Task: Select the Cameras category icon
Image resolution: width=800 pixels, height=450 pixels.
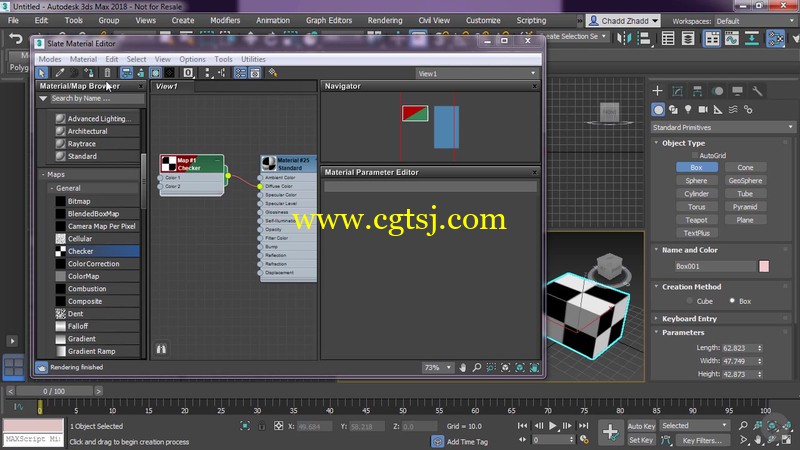Action: point(703,110)
